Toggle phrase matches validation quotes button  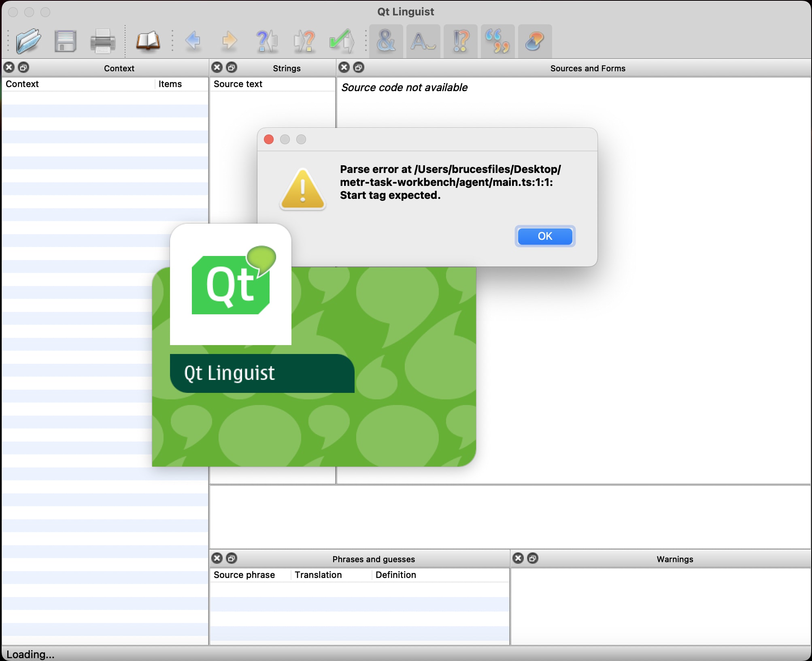[497, 41]
